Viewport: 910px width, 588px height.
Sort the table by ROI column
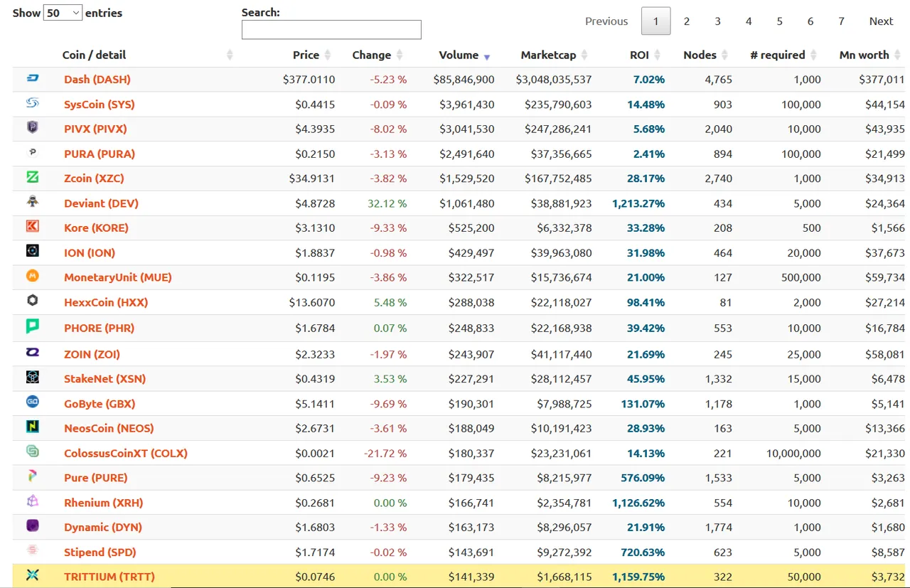(645, 55)
